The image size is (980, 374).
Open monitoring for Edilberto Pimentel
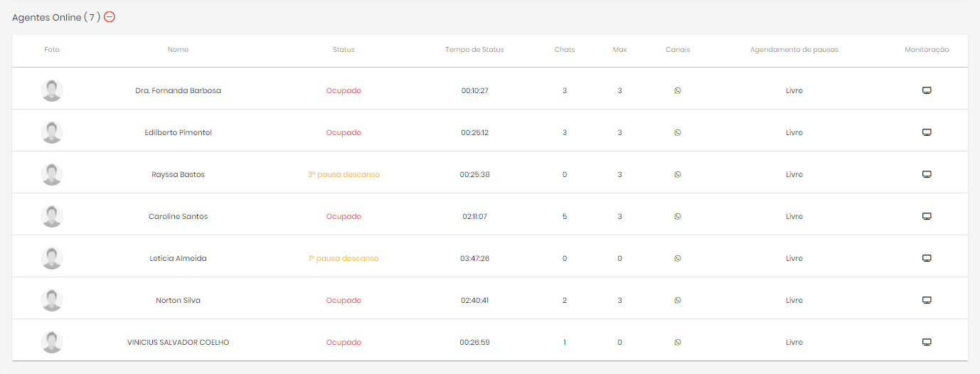(927, 132)
